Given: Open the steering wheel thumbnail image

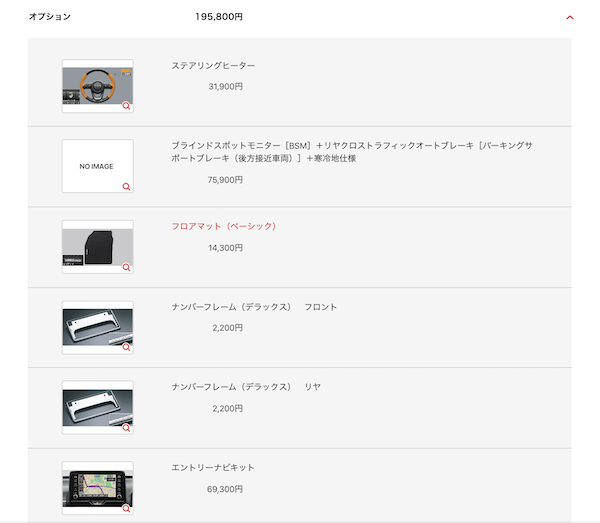Looking at the screenshot, I should coord(96,84).
